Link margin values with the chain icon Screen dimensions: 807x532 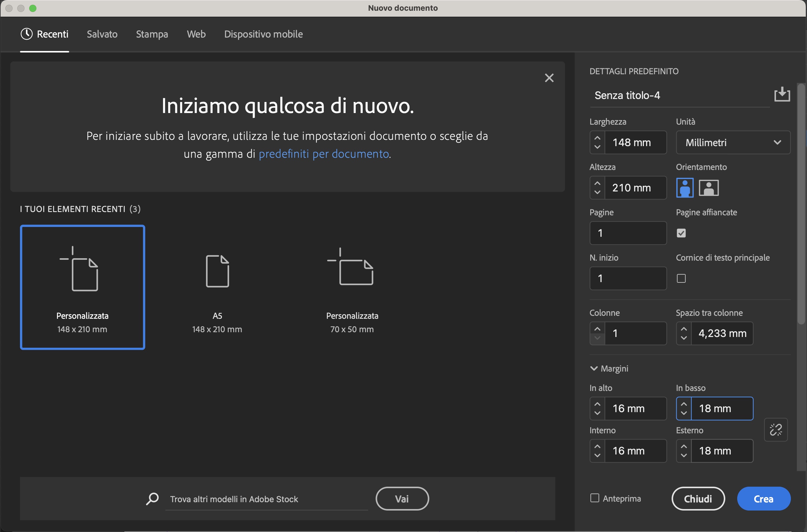pos(775,430)
